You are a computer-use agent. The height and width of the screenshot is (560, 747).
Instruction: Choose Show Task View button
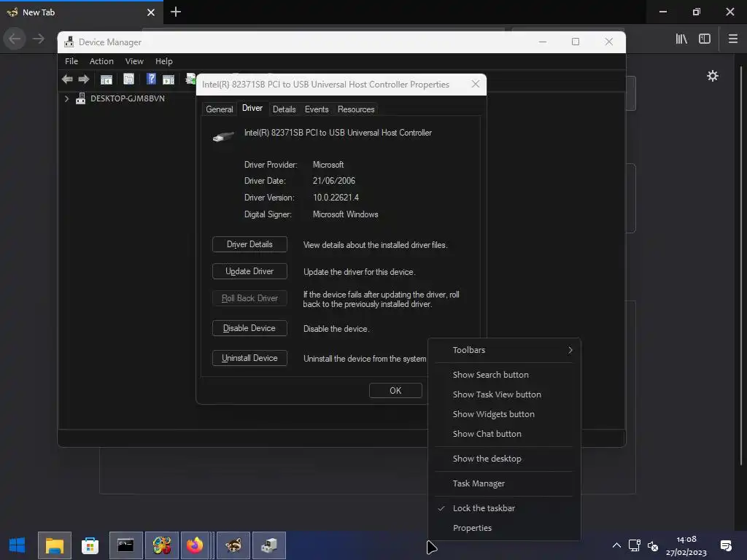click(505, 394)
